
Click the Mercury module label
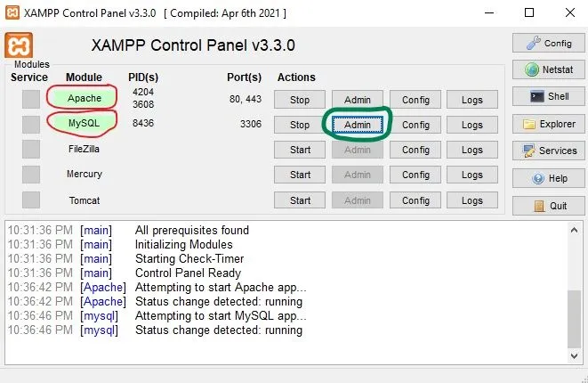pyautogui.click(x=84, y=175)
